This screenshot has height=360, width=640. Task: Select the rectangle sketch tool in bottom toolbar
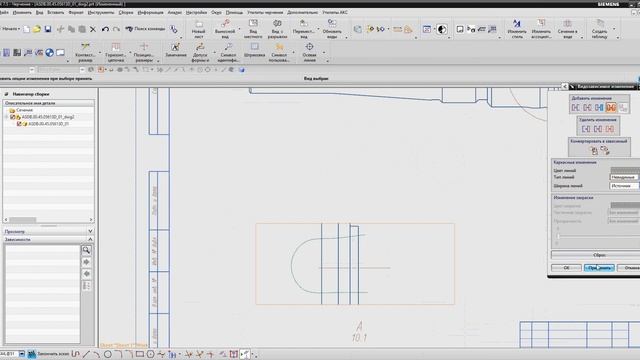(x=140, y=354)
